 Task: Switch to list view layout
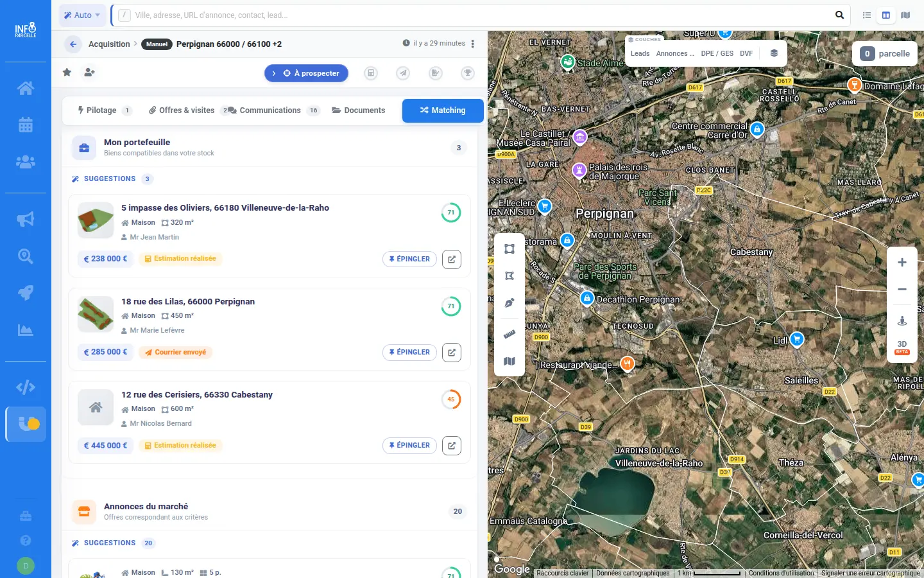pos(867,15)
